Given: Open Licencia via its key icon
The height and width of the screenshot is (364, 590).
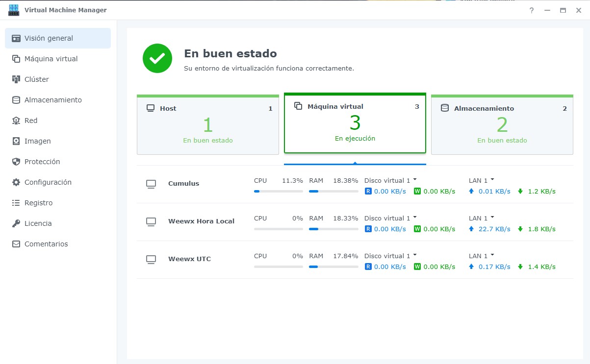Looking at the screenshot, I should [16, 223].
